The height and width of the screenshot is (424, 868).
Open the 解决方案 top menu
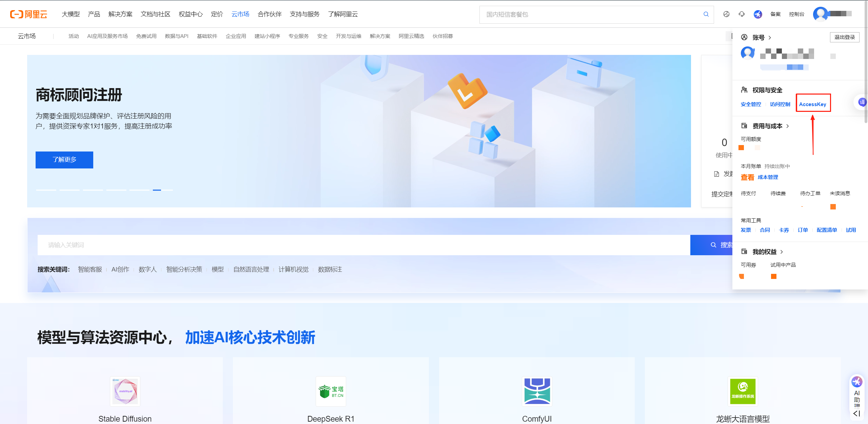tap(120, 14)
